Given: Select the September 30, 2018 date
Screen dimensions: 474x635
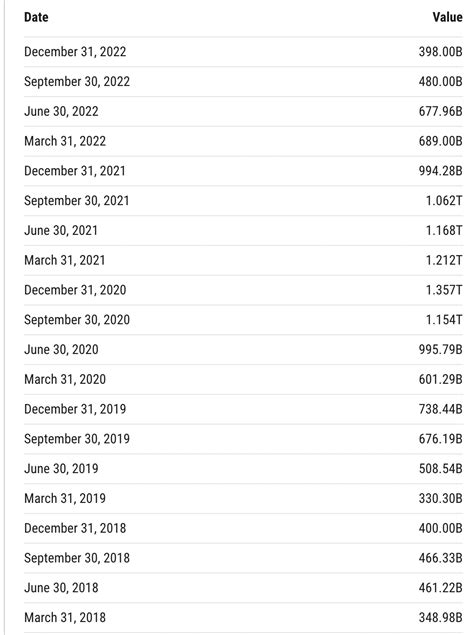Looking at the screenshot, I should pos(77,558).
